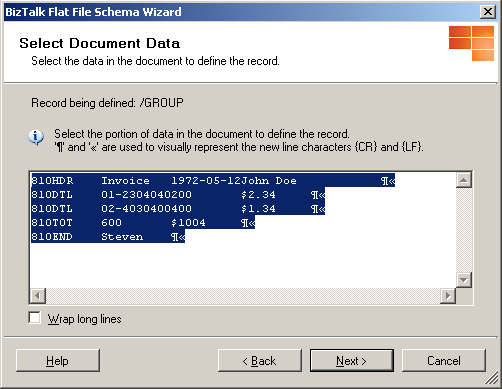
Task: Click the horizontal scrollbar right arrow
Action: point(448,296)
